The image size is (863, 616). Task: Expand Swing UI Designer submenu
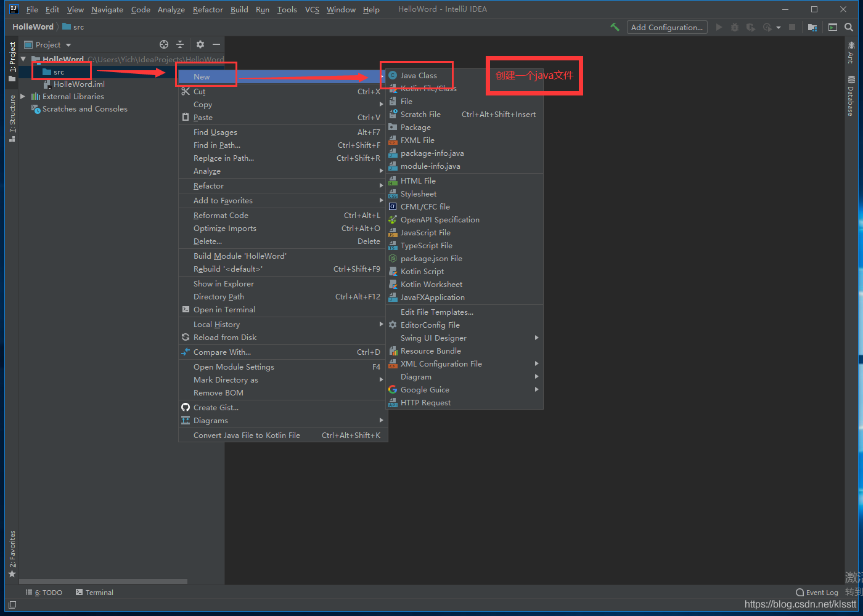coord(465,338)
